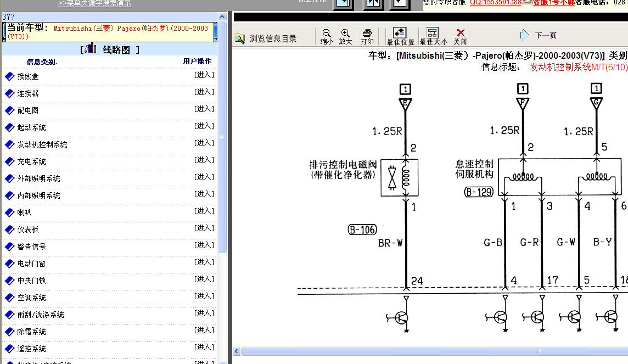The height and width of the screenshot is (364, 628).
Task: Click the blue diamond icon beside 雨刮/洗涤系统
Action: pyautogui.click(x=10, y=315)
